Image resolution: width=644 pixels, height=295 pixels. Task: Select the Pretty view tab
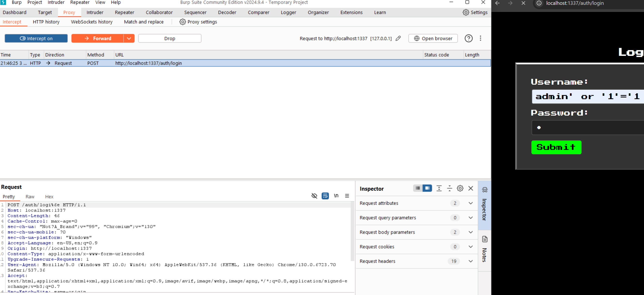tap(9, 196)
